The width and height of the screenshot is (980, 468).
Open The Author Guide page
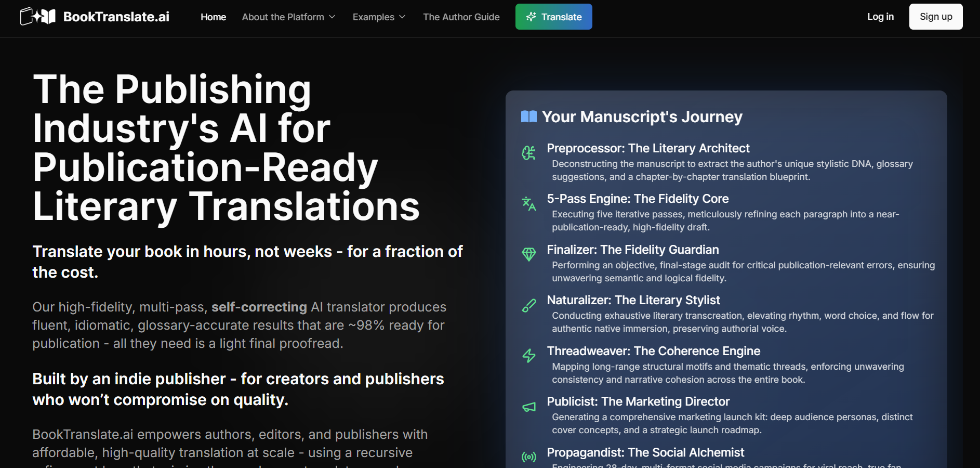(x=461, y=17)
